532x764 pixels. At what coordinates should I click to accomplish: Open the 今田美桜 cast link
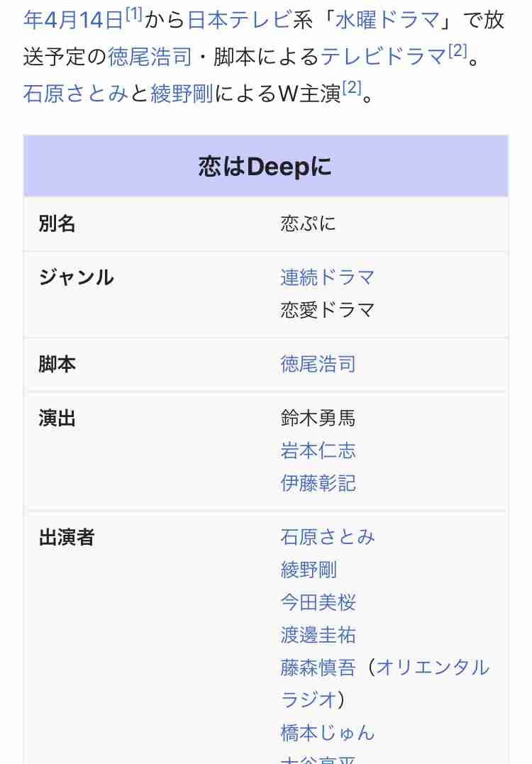tap(318, 602)
